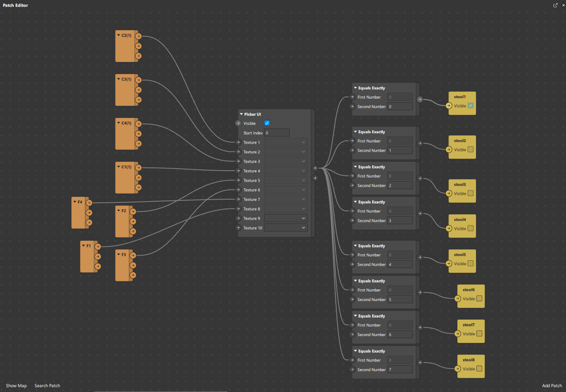This screenshot has width=566, height=392.
Task: Select the C1(1) patch by its title
Action: click(x=126, y=167)
